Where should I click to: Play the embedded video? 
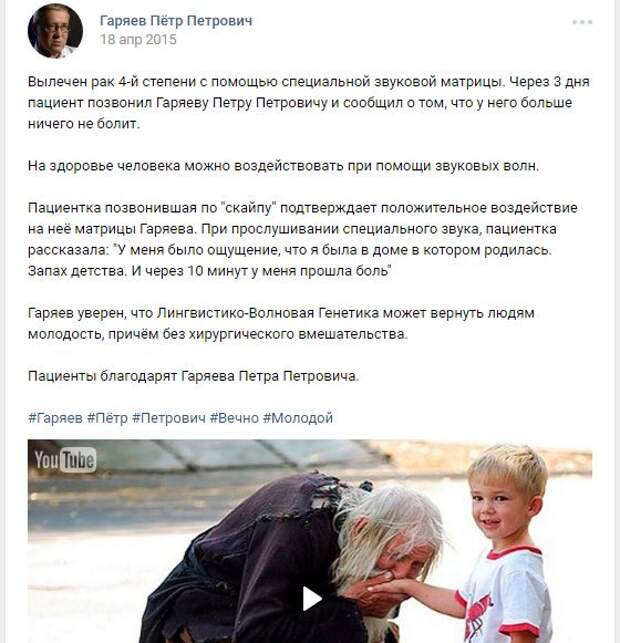[311, 599]
